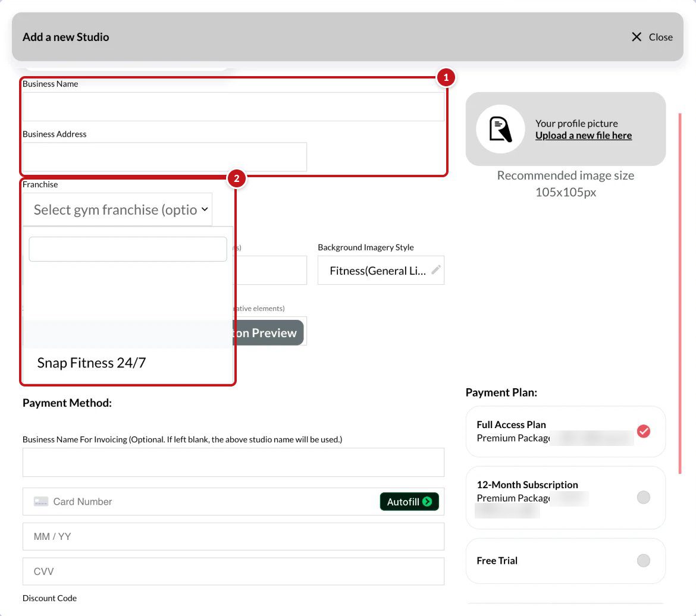The image size is (696, 616).
Task: Click Business Name For Invoicing field
Action: 233,463
